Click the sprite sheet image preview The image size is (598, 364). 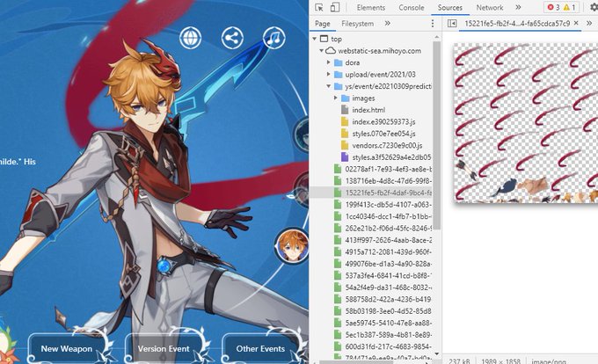coord(526,123)
